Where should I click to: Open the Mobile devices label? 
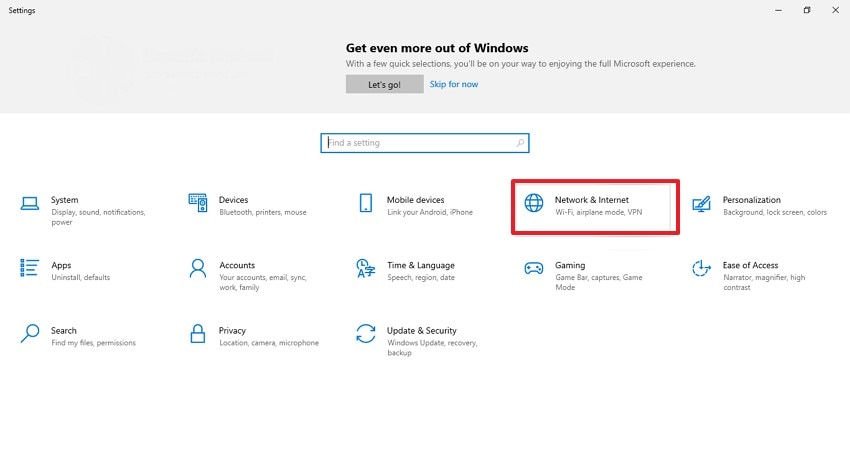pyautogui.click(x=415, y=200)
